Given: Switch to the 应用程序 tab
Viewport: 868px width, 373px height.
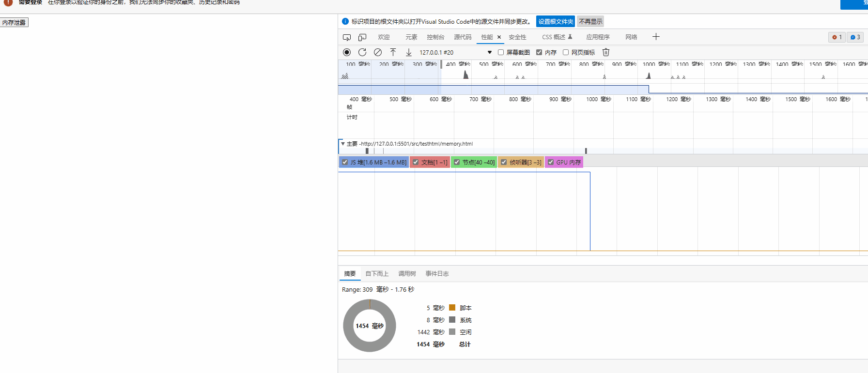Looking at the screenshot, I should pos(598,37).
